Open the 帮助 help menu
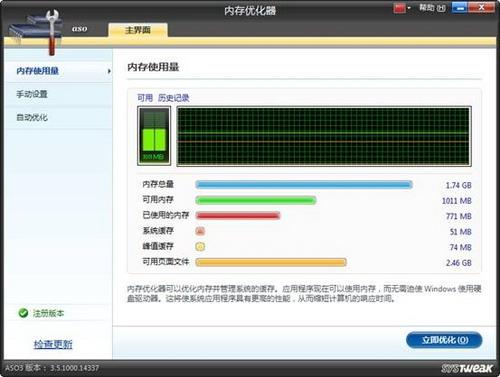500x377 pixels. coord(432,8)
